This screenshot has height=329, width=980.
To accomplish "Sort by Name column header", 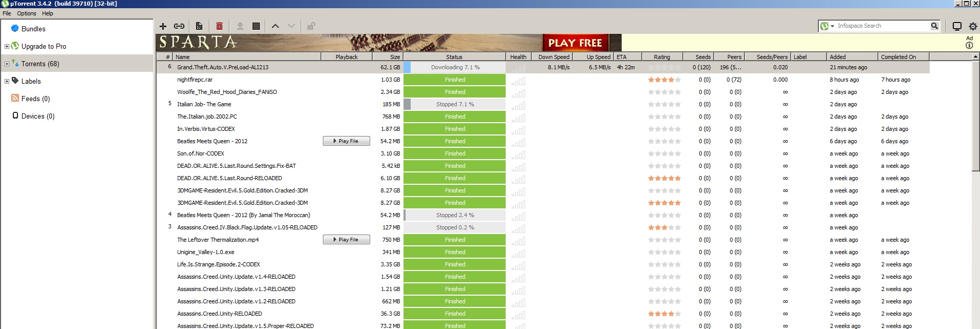I will pos(246,57).
